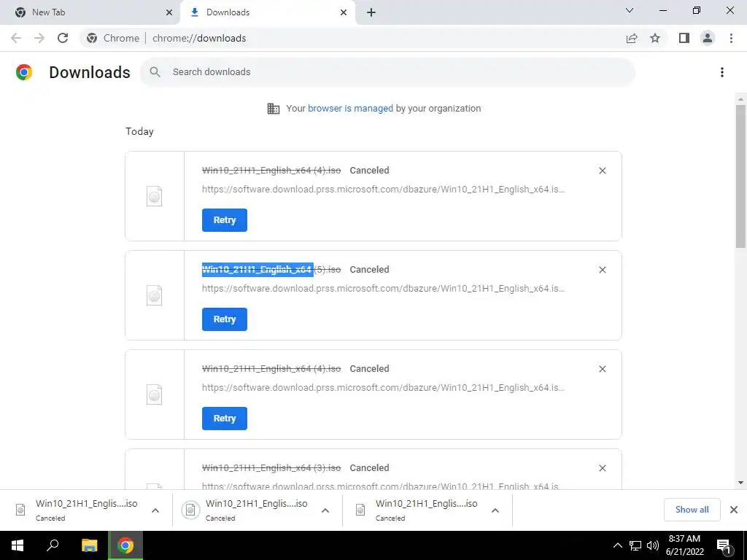The height and width of the screenshot is (560, 747).
Task: Open the taskbar clock showing 8:37 AM
Action: (x=684, y=545)
